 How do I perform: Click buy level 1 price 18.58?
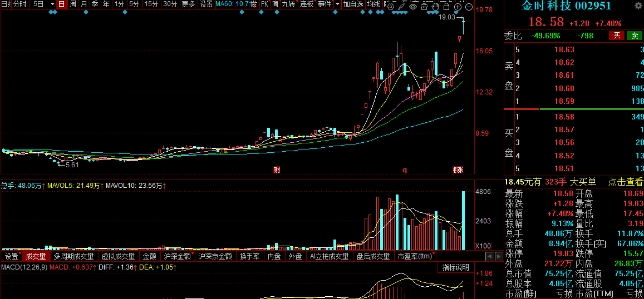click(564, 117)
